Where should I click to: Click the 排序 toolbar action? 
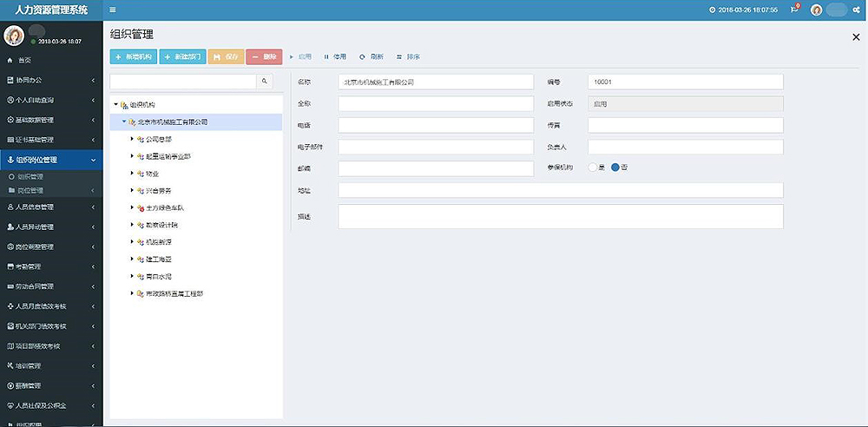coord(408,56)
